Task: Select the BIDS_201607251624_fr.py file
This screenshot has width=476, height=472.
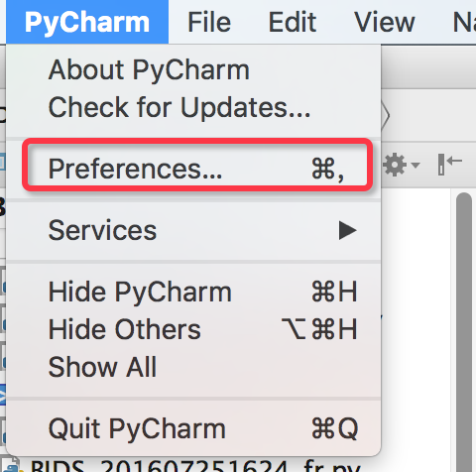Action: point(195,466)
